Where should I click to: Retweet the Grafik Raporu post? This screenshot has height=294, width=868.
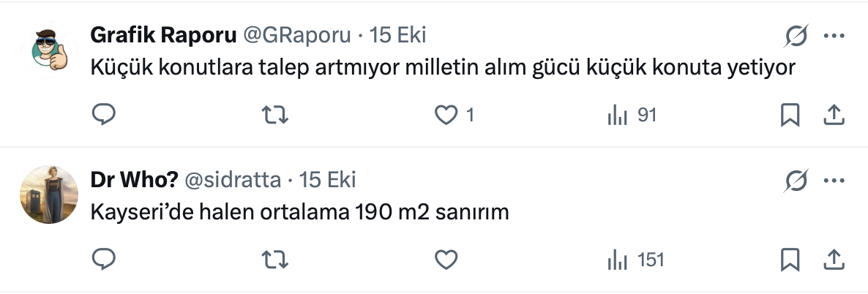tap(275, 115)
